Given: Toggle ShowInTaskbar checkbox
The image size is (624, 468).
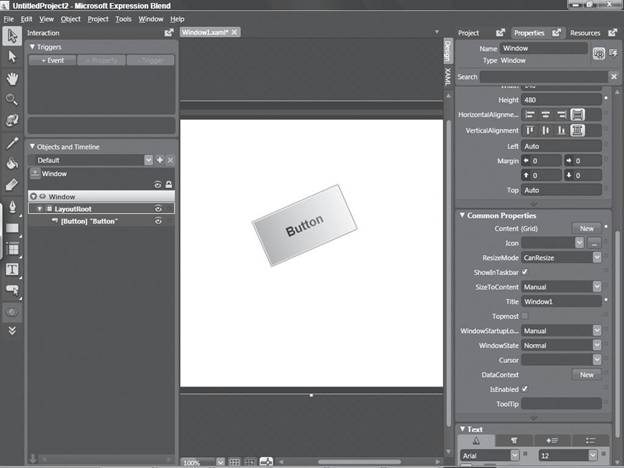Looking at the screenshot, I should click(x=525, y=272).
